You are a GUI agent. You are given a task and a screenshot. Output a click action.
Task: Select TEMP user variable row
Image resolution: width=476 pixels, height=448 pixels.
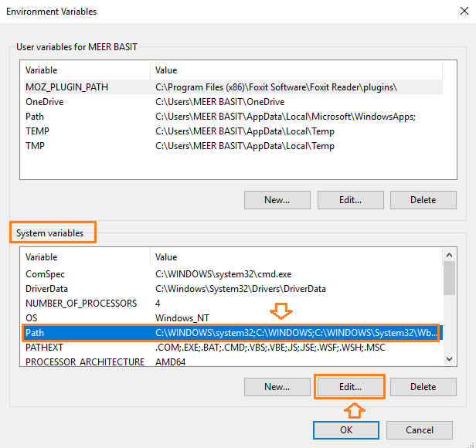(x=37, y=131)
